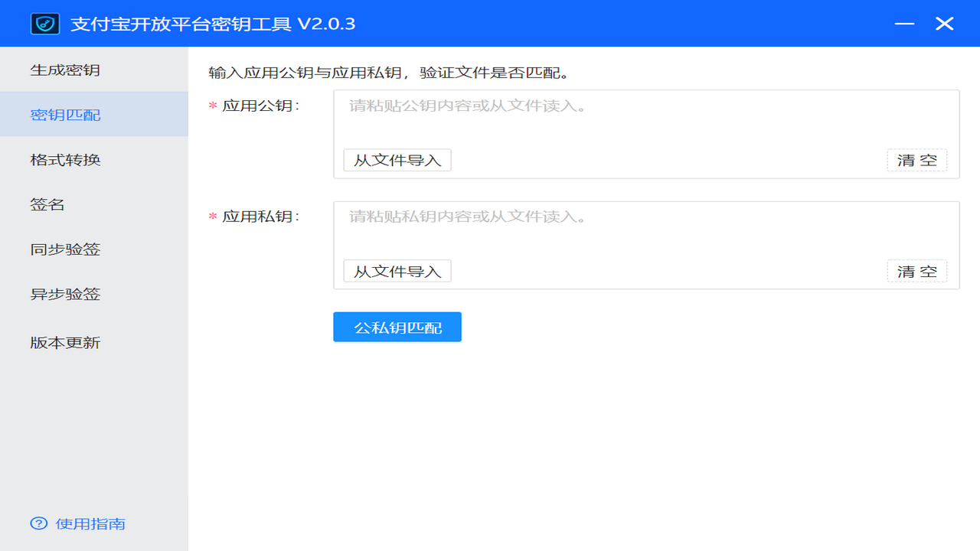
Task: Click the Alipay key tool logo icon
Action: click(x=44, y=23)
